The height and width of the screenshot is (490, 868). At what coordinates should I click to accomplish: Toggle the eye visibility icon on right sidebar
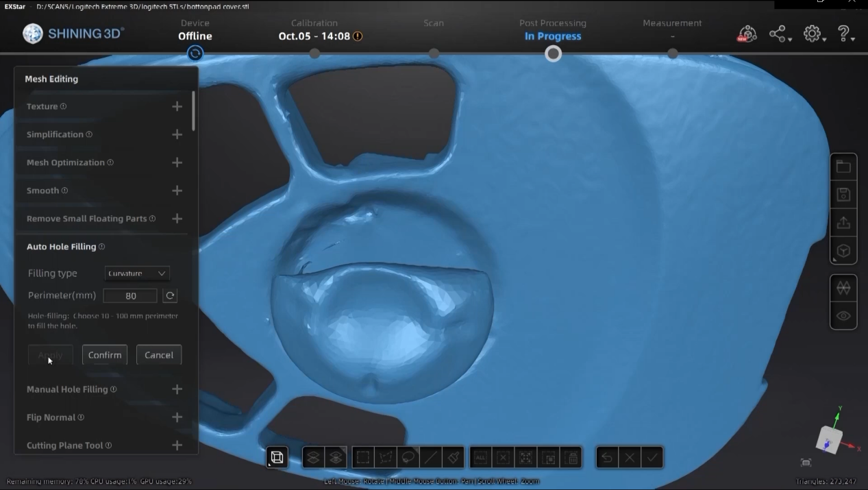click(843, 315)
